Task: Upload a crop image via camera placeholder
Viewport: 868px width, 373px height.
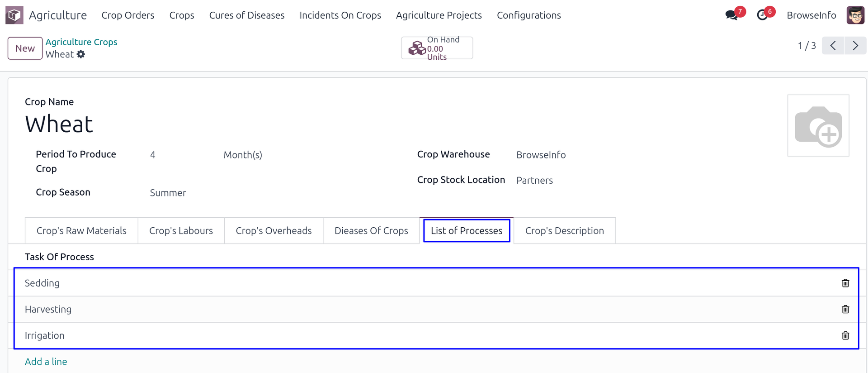Action: 818,126
